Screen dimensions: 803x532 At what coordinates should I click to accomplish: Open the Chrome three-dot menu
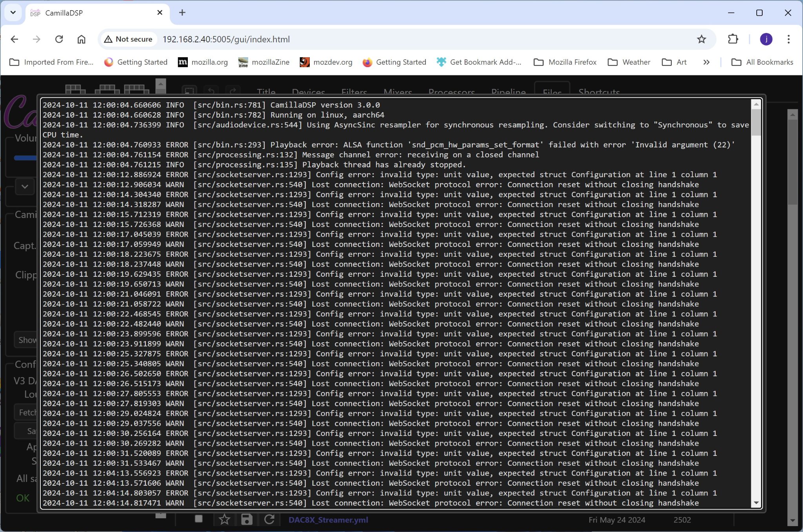(x=788, y=39)
